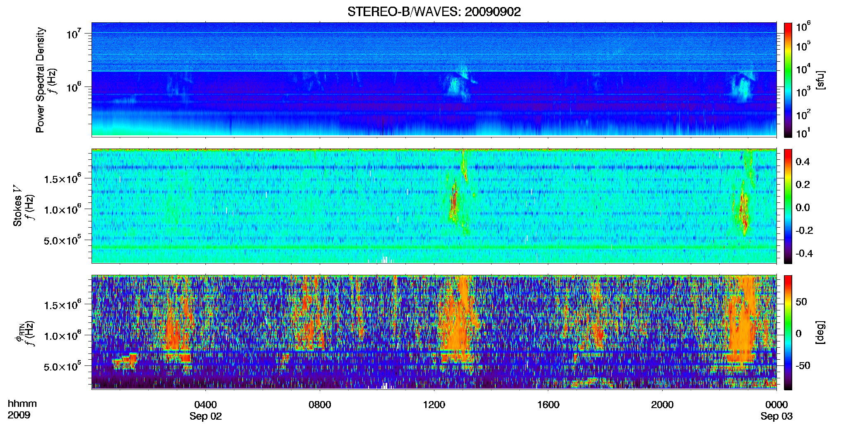
Task: Click the 10^6 frequency tick in top panel
Action: (x=74, y=87)
